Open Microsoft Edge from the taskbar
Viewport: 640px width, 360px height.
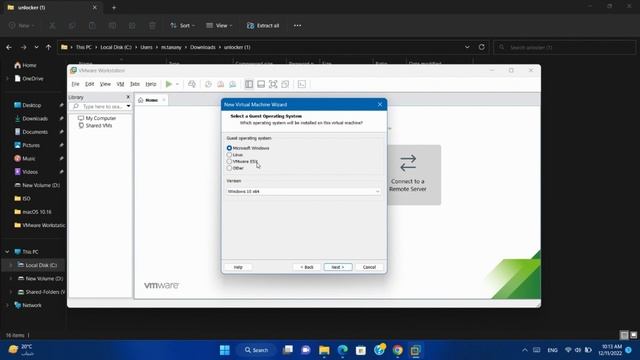[343, 350]
